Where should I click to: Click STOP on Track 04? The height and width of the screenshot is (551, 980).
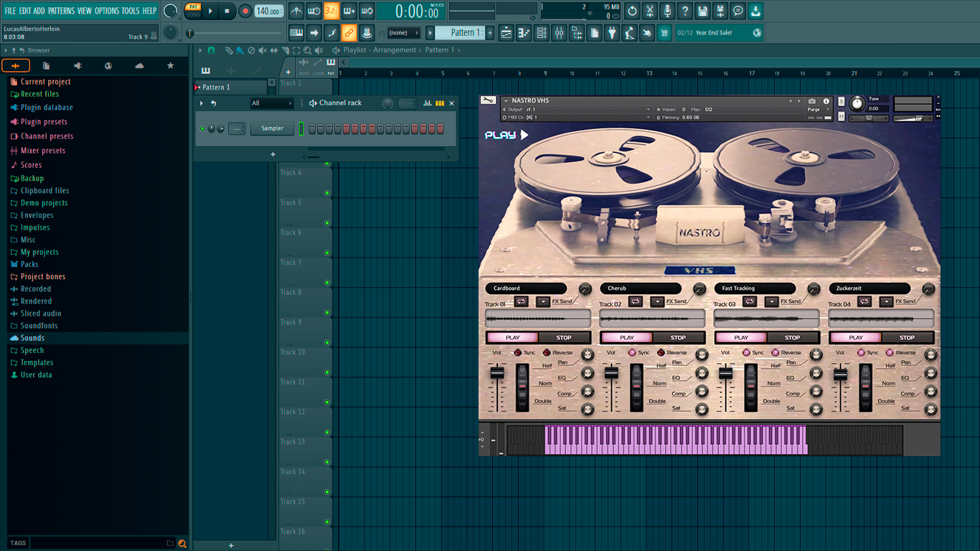907,337
